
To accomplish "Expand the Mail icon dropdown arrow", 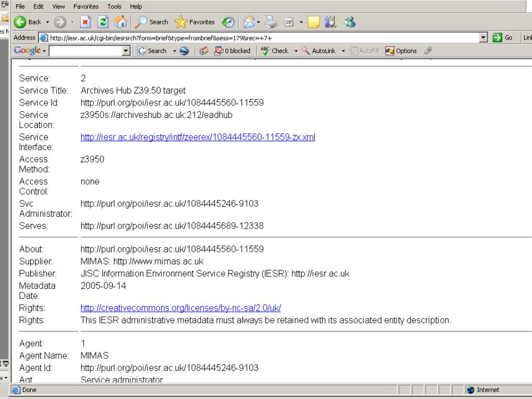I will [259, 22].
